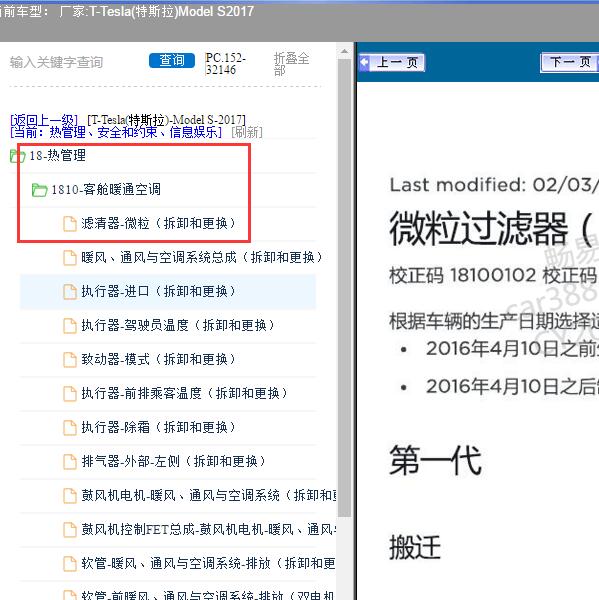599x600 pixels.
Task: Select the 1810-客舱暖通空调 tree label
Action: click(x=106, y=189)
